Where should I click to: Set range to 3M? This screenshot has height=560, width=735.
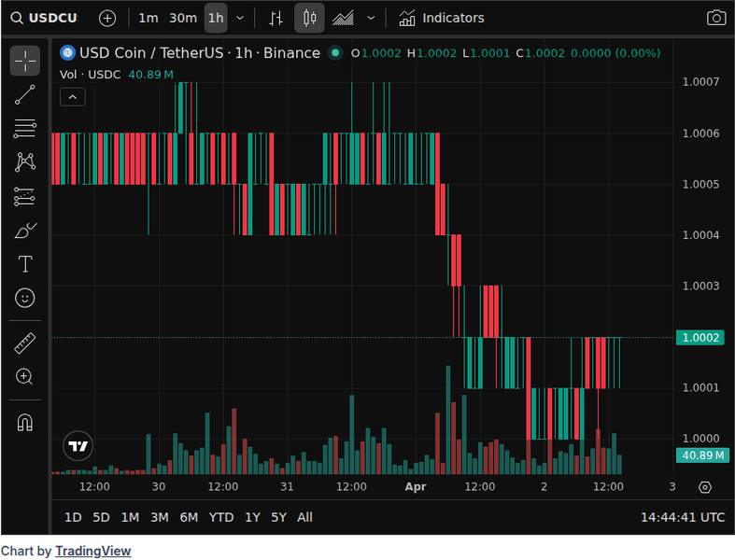coord(160,517)
